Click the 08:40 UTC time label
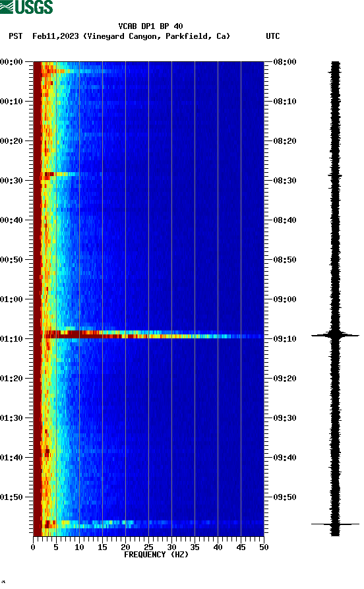The height and width of the screenshot is (589, 364). (285, 220)
